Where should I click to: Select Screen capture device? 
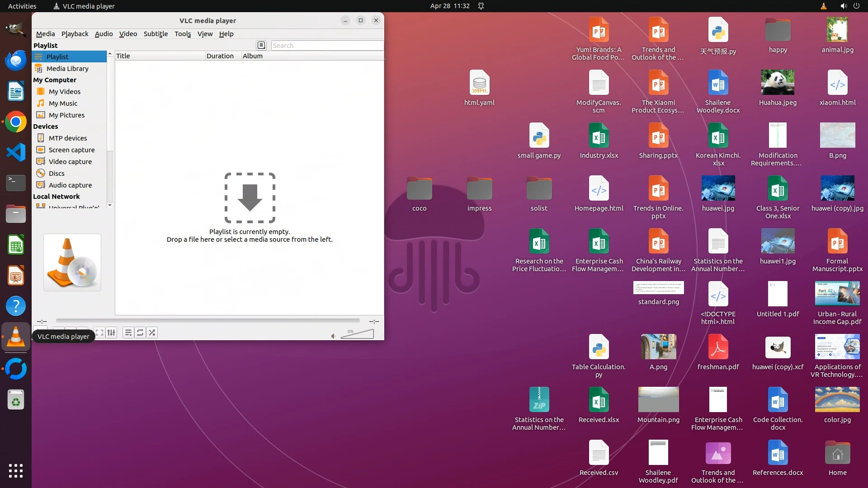pyautogui.click(x=71, y=150)
